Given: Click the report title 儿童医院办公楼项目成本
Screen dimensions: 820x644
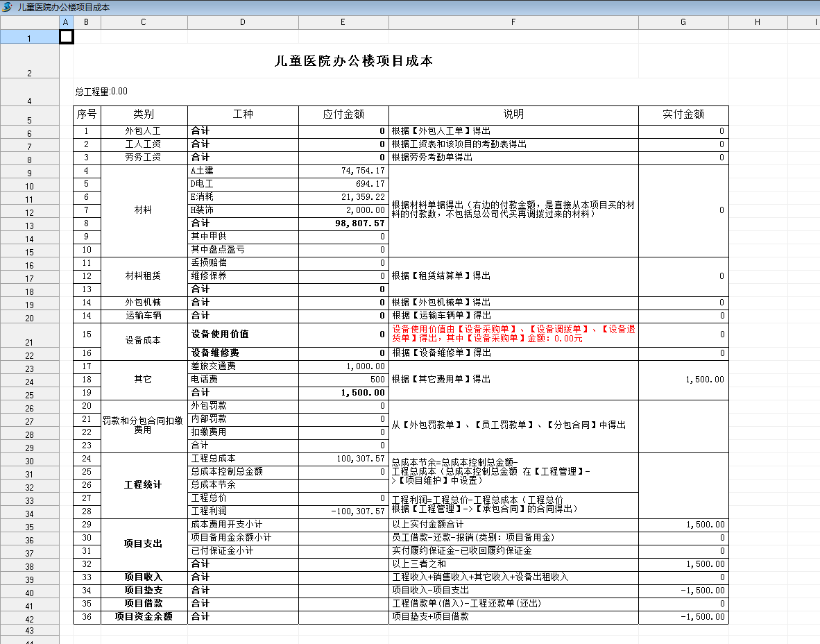Looking at the screenshot, I should [354, 61].
